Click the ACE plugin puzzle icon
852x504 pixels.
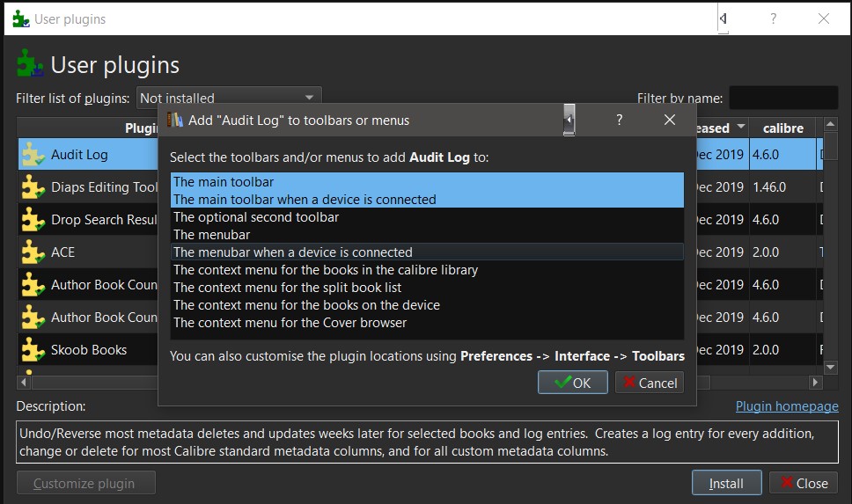click(x=33, y=252)
